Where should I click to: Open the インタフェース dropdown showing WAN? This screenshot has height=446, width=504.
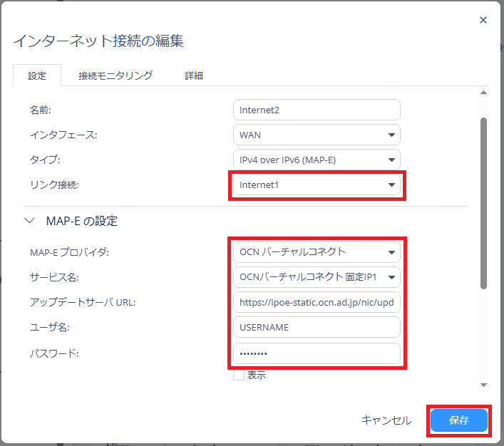[317, 135]
